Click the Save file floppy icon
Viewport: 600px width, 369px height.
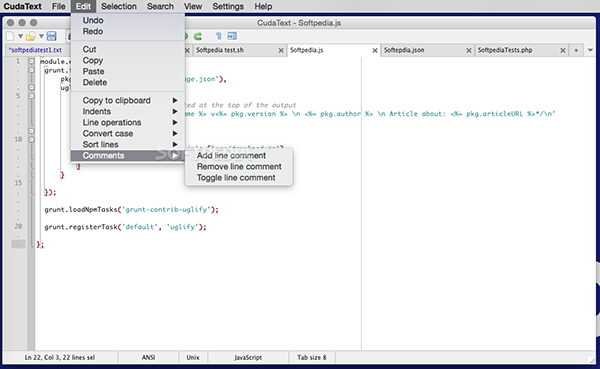pyautogui.click(x=51, y=36)
